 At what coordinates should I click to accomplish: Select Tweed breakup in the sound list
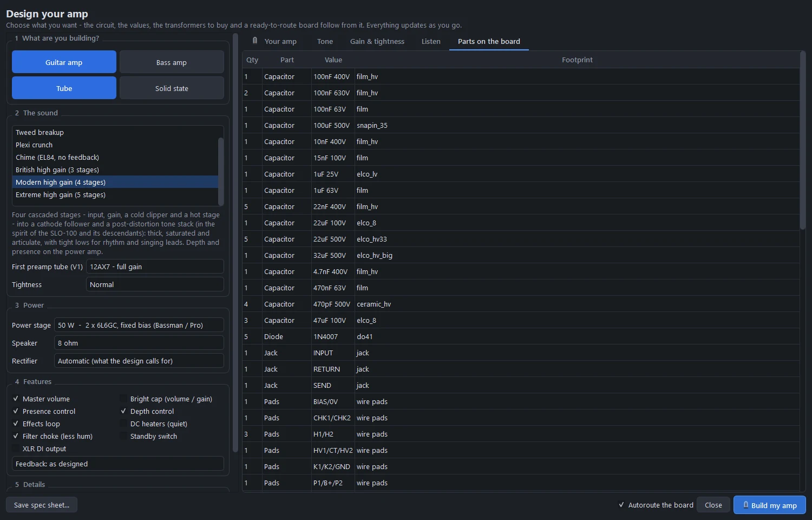115,132
